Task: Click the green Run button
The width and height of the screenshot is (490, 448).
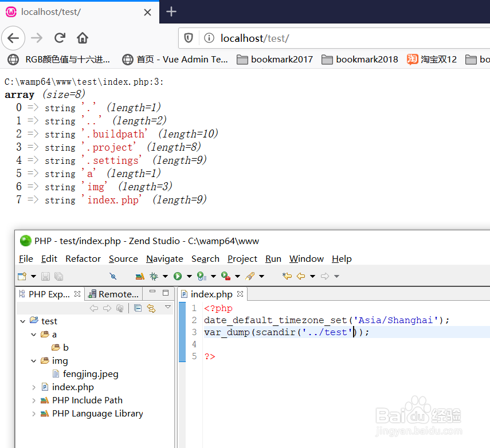Action: coord(178,276)
